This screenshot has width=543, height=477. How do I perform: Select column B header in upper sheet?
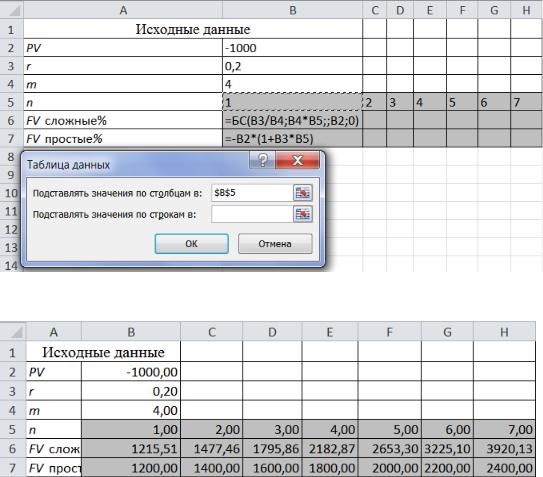click(292, 10)
